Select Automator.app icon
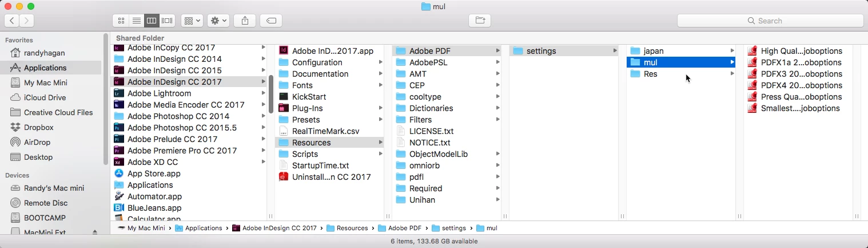This screenshot has height=248, width=868. [x=119, y=196]
